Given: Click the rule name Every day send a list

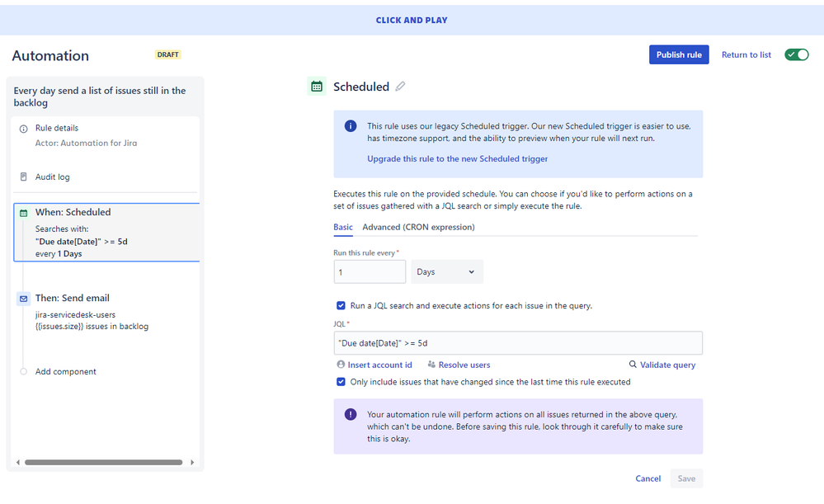Looking at the screenshot, I should click(x=100, y=97).
